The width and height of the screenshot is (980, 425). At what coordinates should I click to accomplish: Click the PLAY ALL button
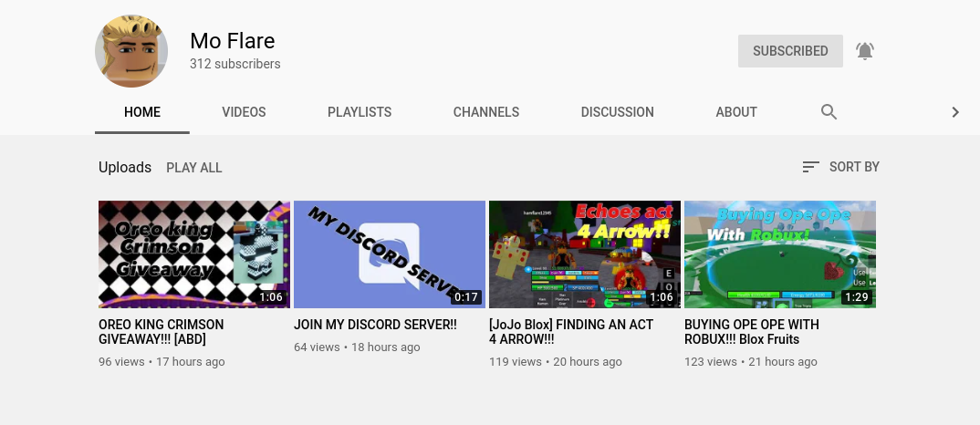[193, 168]
